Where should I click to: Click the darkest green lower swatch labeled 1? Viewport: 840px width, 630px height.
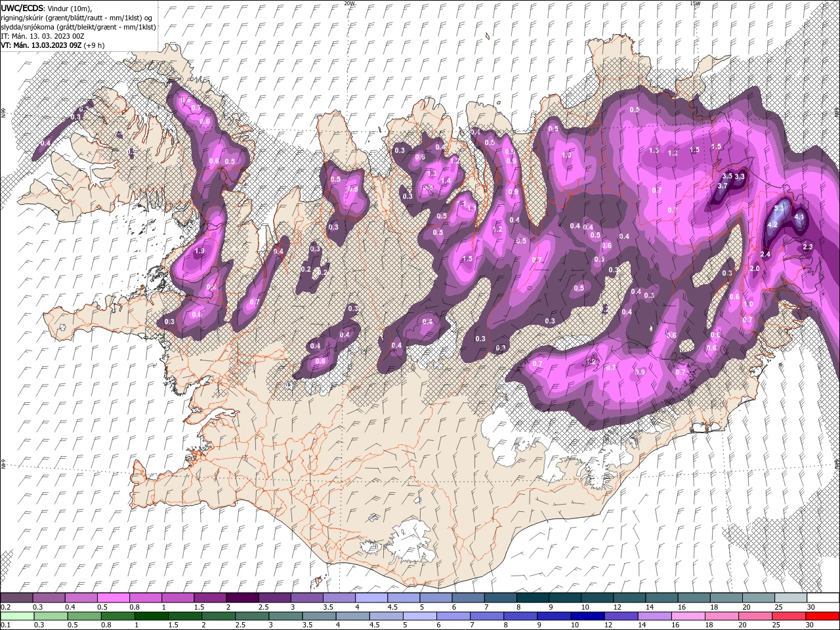tap(151, 616)
